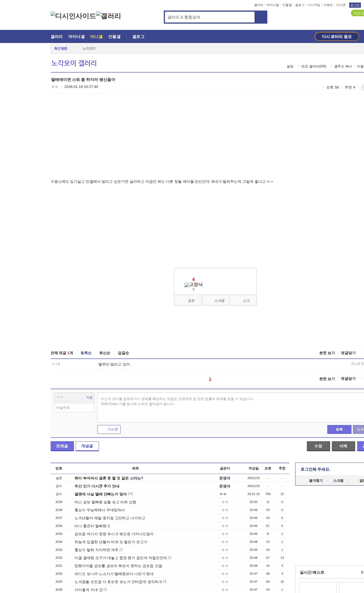Image resolution: width=364 pixels, height=593 pixels.
Task: Click the 디시 로터리 응모 button
Action: (337, 36)
